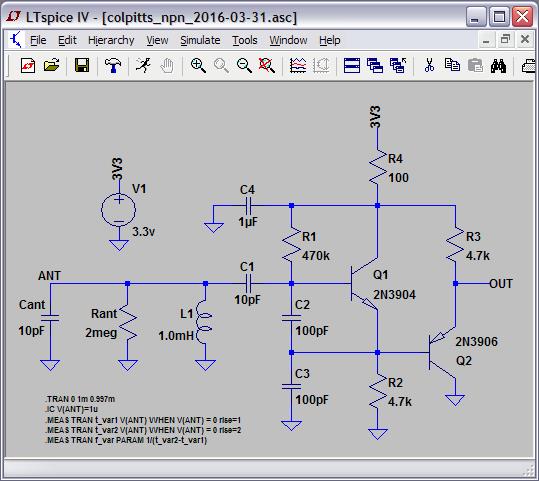539x481 pixels.
Task: Open the Tools menu
Action: 244,40
